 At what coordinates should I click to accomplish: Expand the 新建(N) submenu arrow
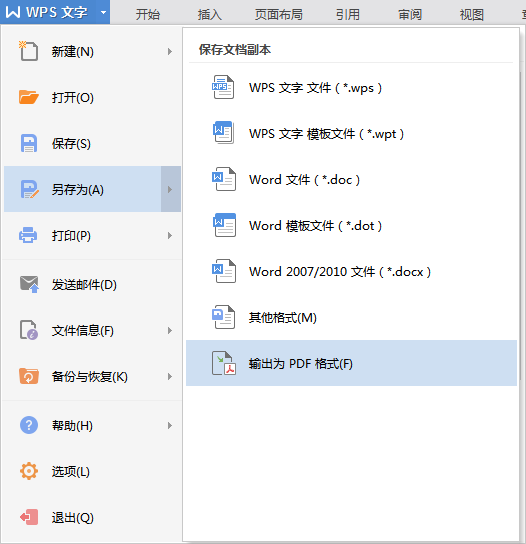click(x=170, y=51)
